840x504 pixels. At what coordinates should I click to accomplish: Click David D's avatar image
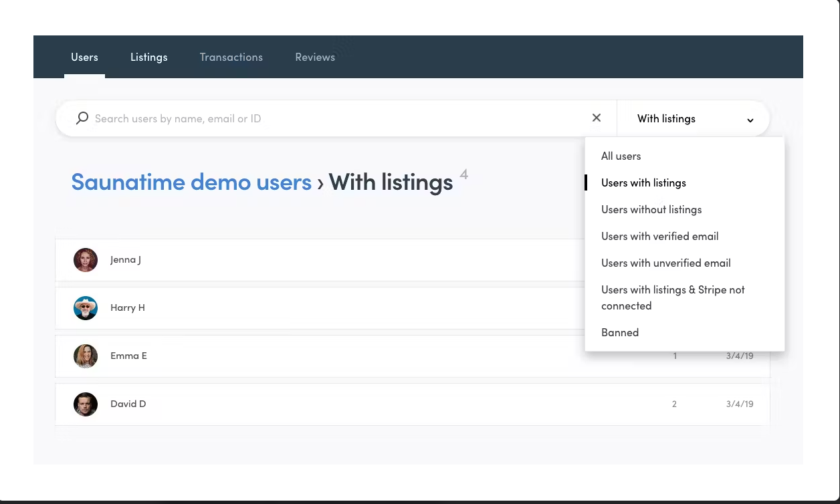point(86,404)
